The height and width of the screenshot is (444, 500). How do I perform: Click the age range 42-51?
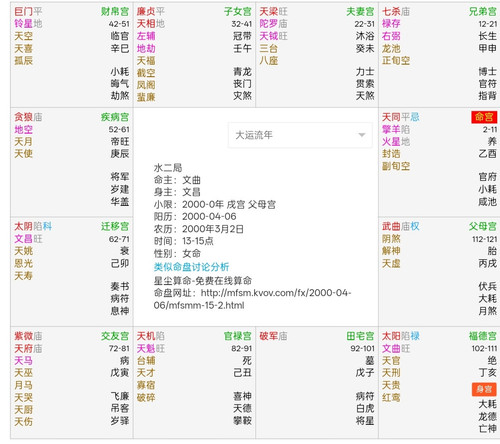click(x=119, y=24)
